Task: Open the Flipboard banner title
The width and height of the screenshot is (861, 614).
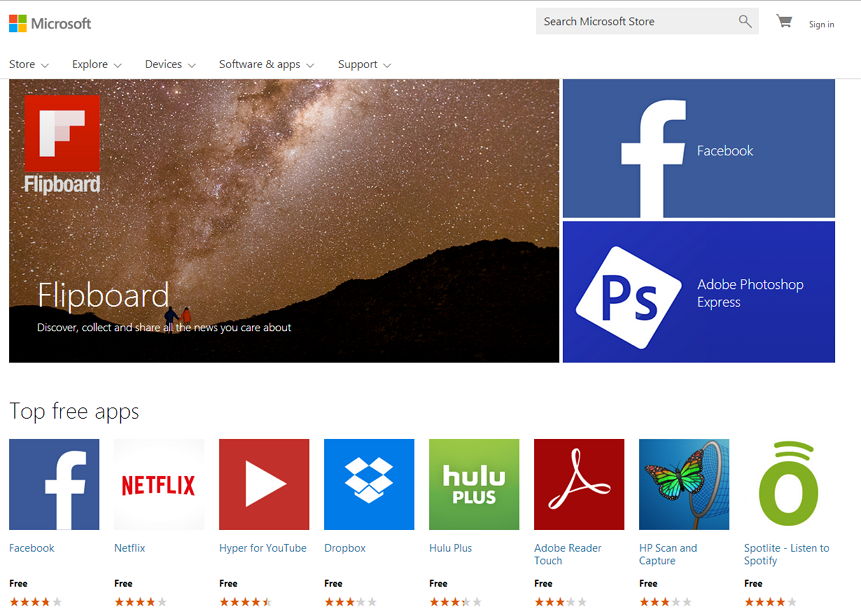Action: [x=103, y=295]
